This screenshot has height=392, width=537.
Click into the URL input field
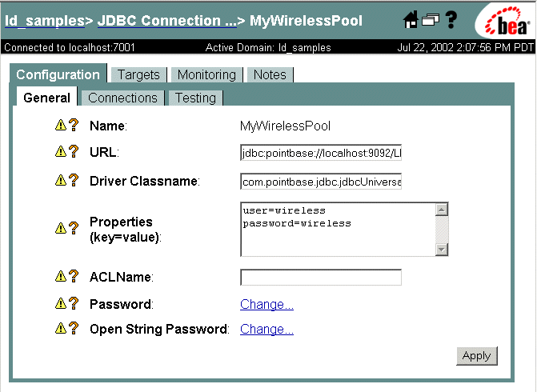tap(321, 153)
